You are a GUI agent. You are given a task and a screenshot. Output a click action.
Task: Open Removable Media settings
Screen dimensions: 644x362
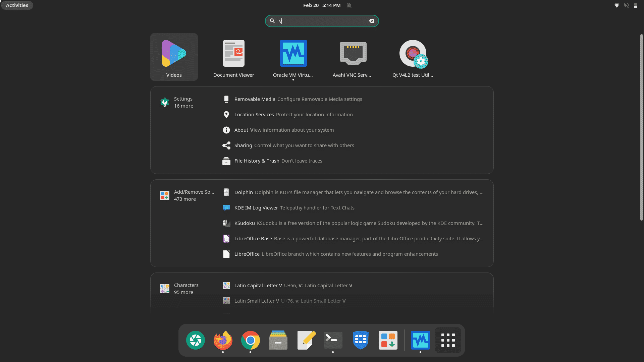(x=353, y=99)
